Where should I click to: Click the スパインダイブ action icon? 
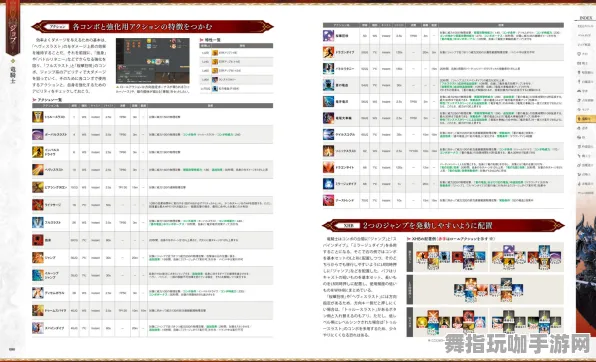[38, 328]
